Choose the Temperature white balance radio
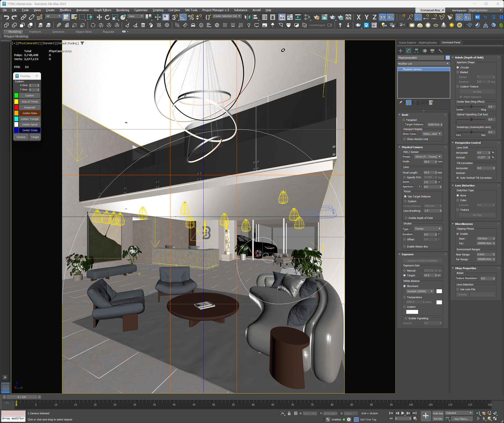The image size is (504, 423). point(405,297)
